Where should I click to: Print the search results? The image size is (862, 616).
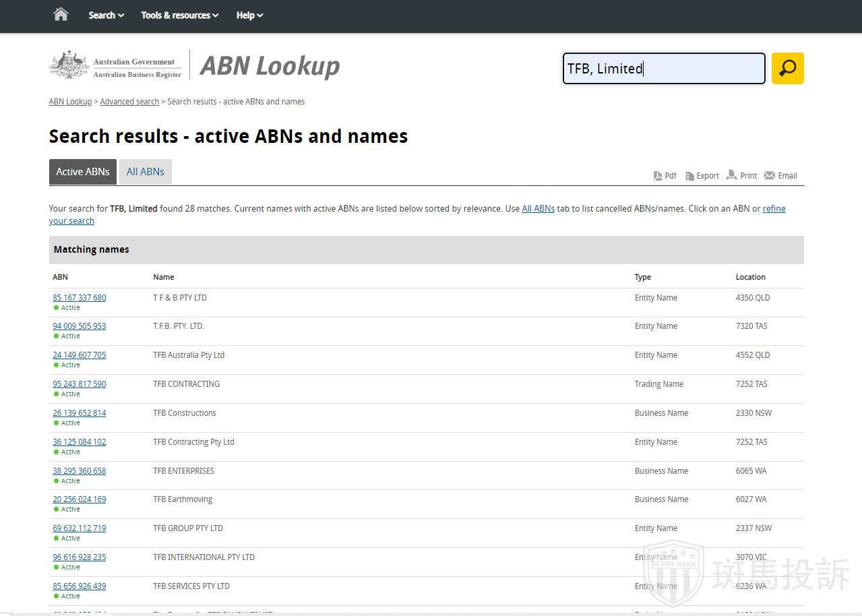tap(741, 175)
